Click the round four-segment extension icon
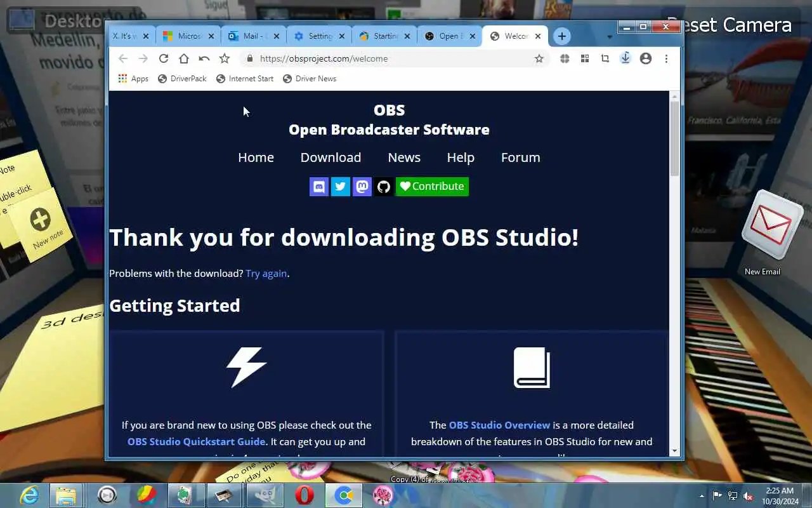The image size is (812, 508). tap(565, 58)
